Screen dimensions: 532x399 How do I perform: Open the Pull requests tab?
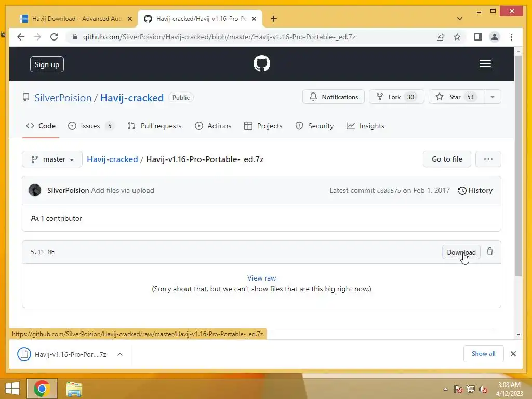tap(154, 126)
